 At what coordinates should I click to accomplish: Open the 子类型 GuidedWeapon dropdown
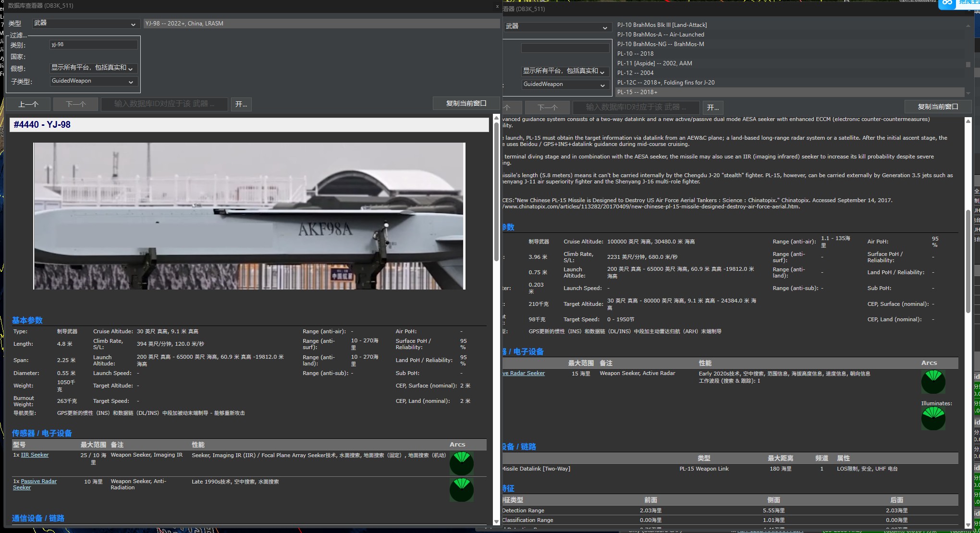[93, 81]
